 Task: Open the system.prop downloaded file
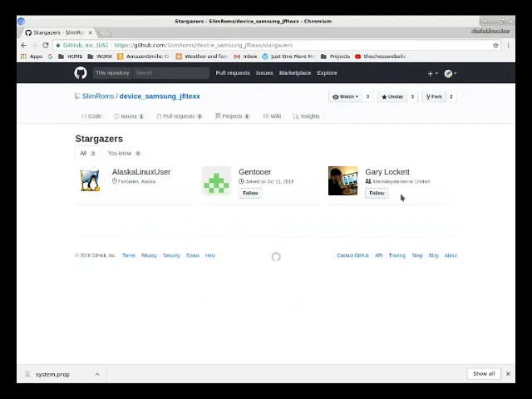pyautogui.click(x=52, y=374)
